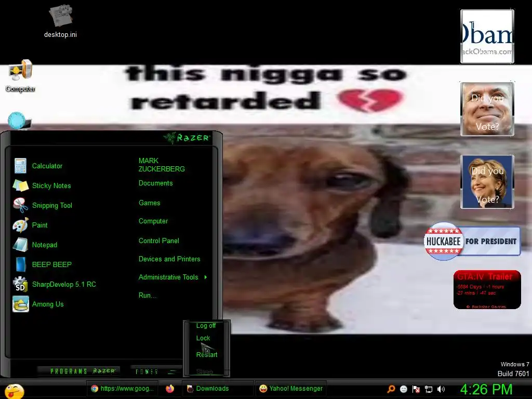Image resolution: width=532 pixels, height=399 pixels.
Task: Click the POWER button in start menu
Action: point(155,371)
